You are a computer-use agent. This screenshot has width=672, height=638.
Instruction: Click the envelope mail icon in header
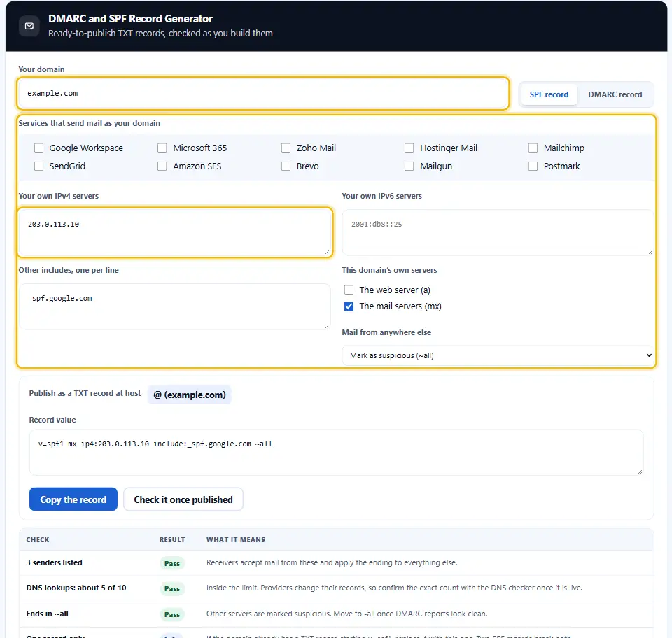tap(29, 26)
